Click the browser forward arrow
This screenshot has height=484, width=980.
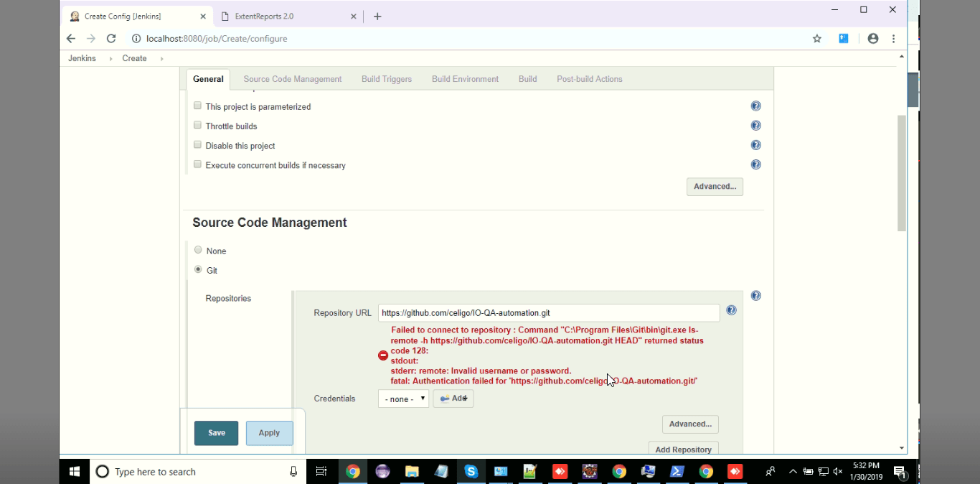coord(90,39)
